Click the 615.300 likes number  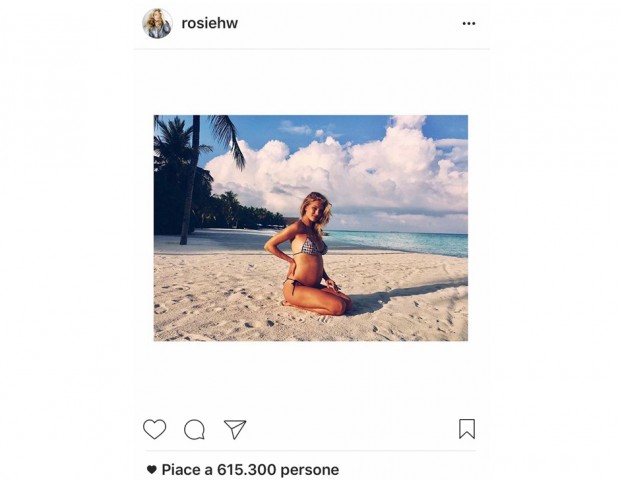tap(246, 470)
